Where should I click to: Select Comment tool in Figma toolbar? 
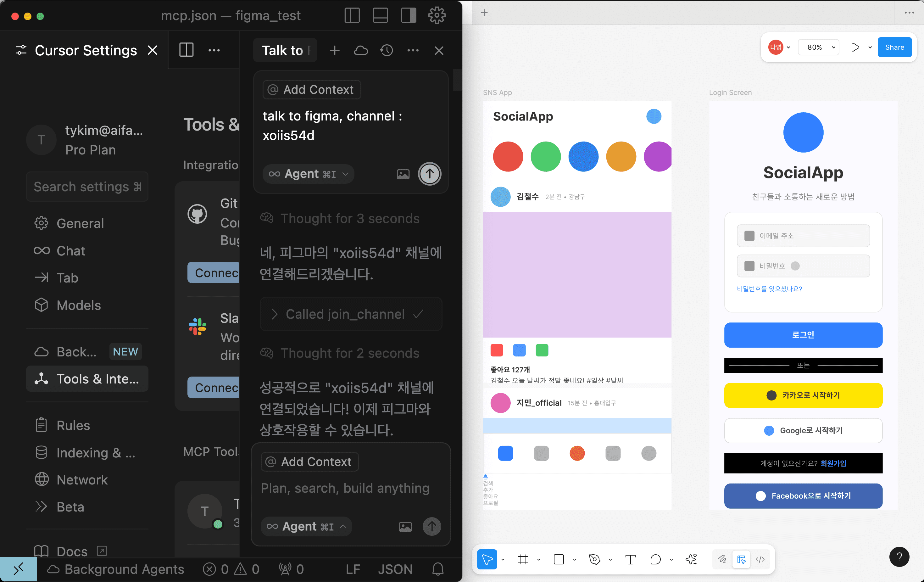click(x=655, y=559)
